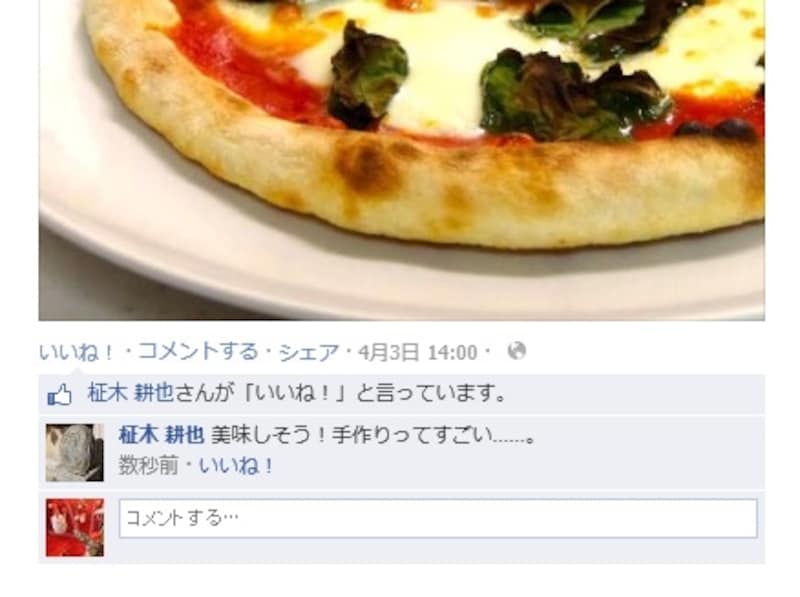This screenshot has height=597, width=800.
Task: Open the 4月3日 14:00 timestamp link
Action: (x=417, y=352)
